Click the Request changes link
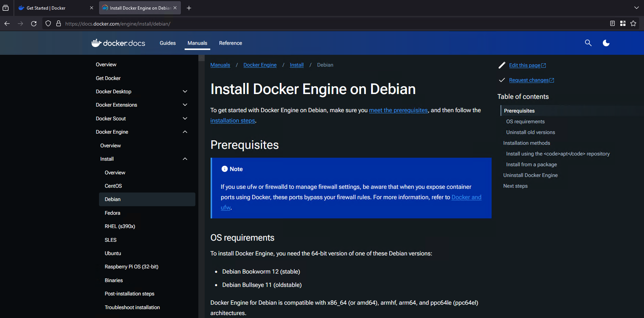The width and height of the screenshot is (644, 318). [531, 80]
